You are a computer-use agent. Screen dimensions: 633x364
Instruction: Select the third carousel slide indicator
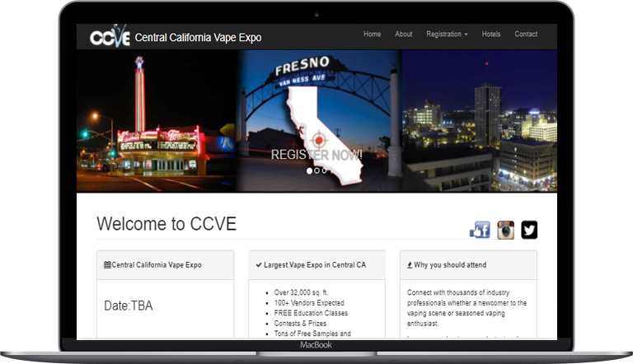tap(324, 170)
